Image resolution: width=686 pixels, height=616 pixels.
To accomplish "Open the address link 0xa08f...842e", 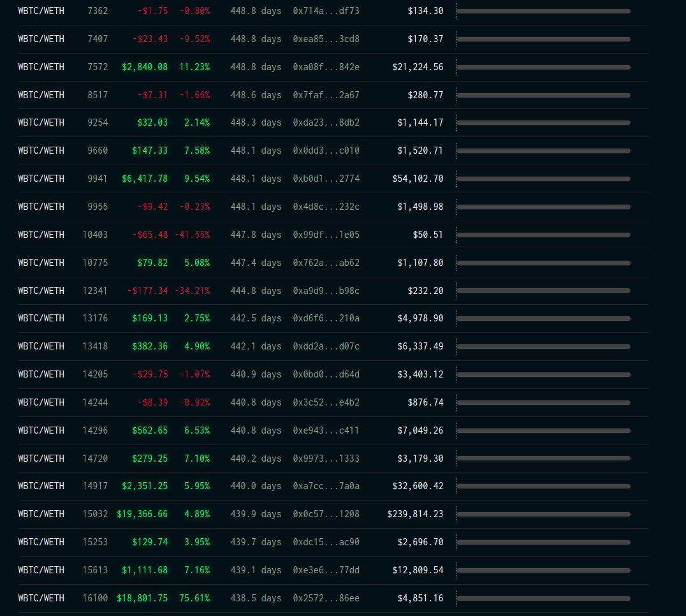I will click(x=326, y=67).
